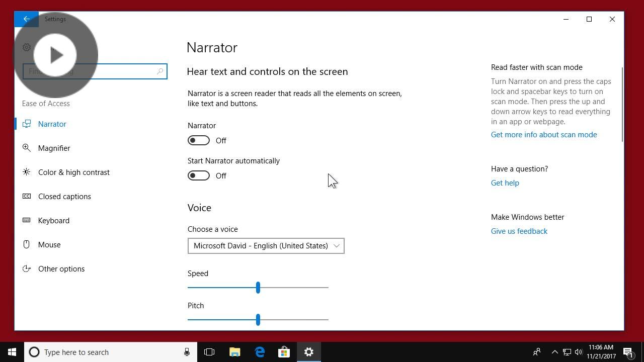Viewport: 644px width, 362px height.
Task: Click the Give us feedback link
Action: (x=519, y=231)
